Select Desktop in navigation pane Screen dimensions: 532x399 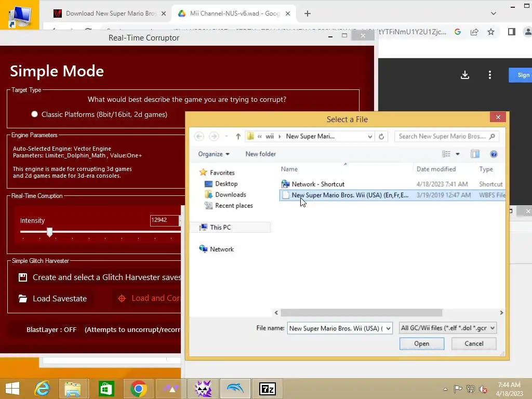[x=227, y=184]
